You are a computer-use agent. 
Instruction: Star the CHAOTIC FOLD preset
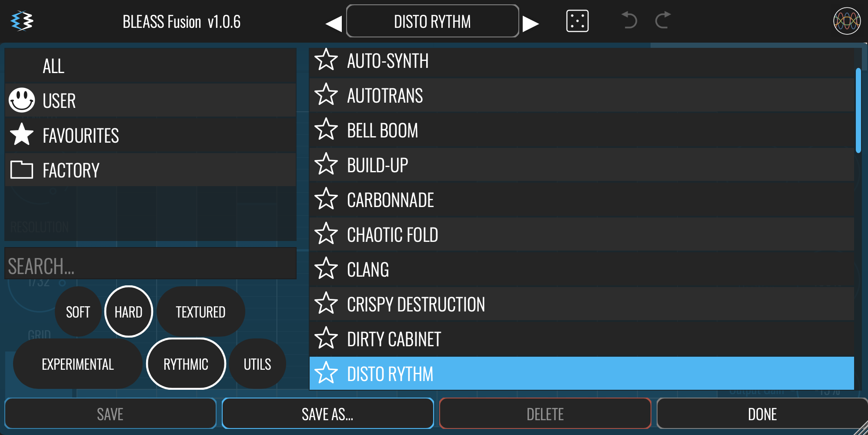click(x=326, y=234)
